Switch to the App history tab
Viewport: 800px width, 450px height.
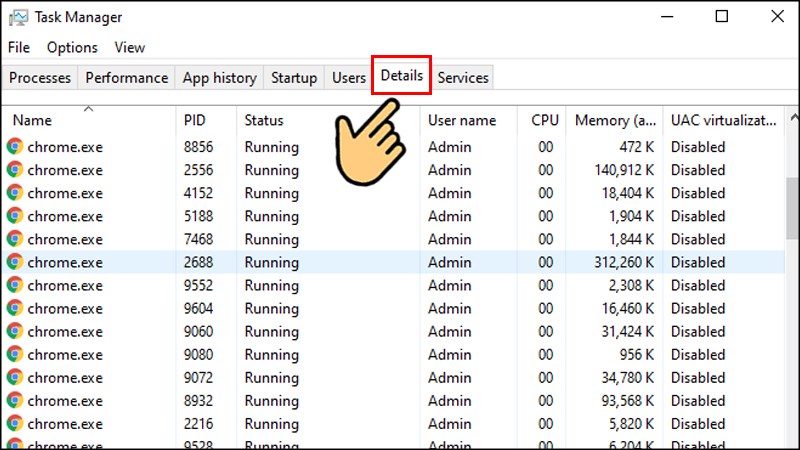coord(219,78)
